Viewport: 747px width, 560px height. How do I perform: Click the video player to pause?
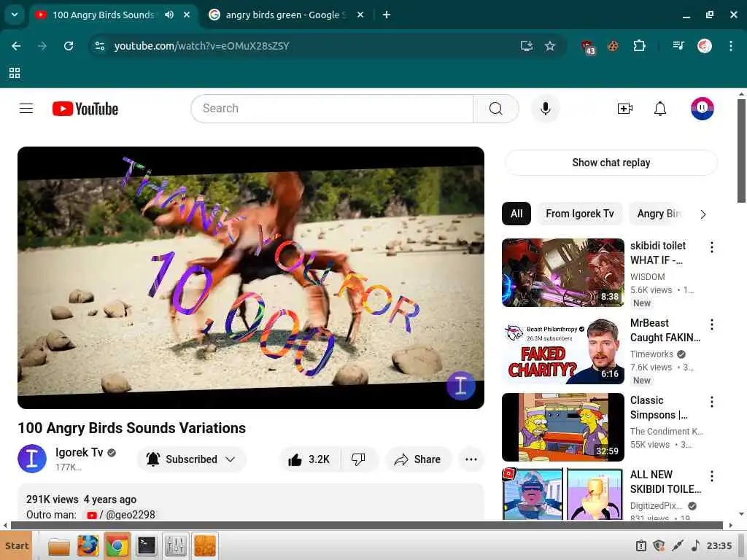251,278
